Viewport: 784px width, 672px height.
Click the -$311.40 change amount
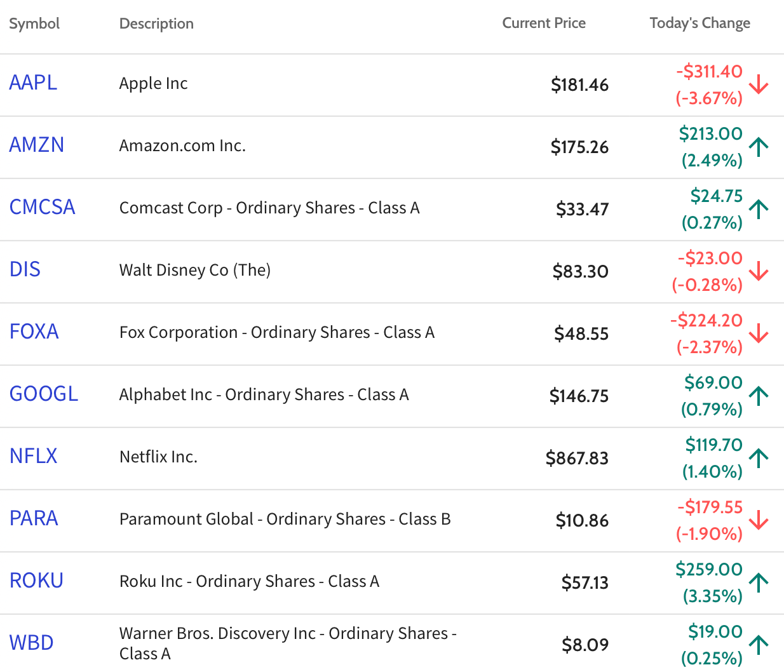pyautogui.click(x=709, y=71)
